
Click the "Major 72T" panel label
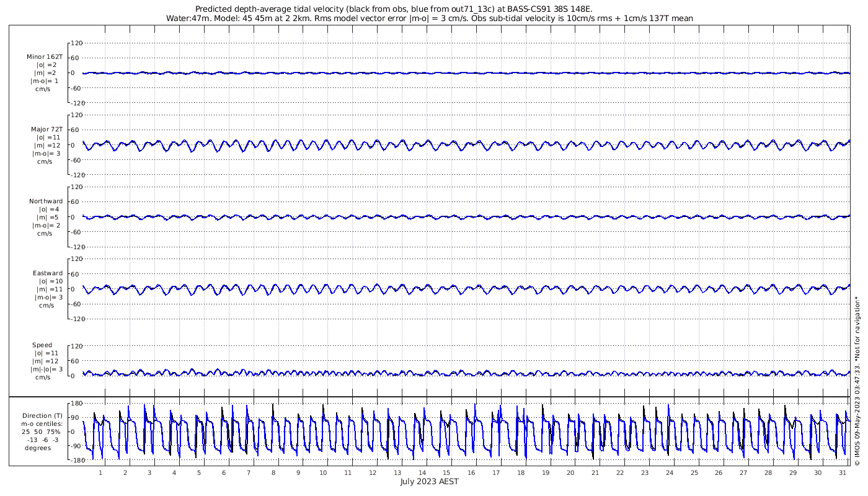(46, 130)
